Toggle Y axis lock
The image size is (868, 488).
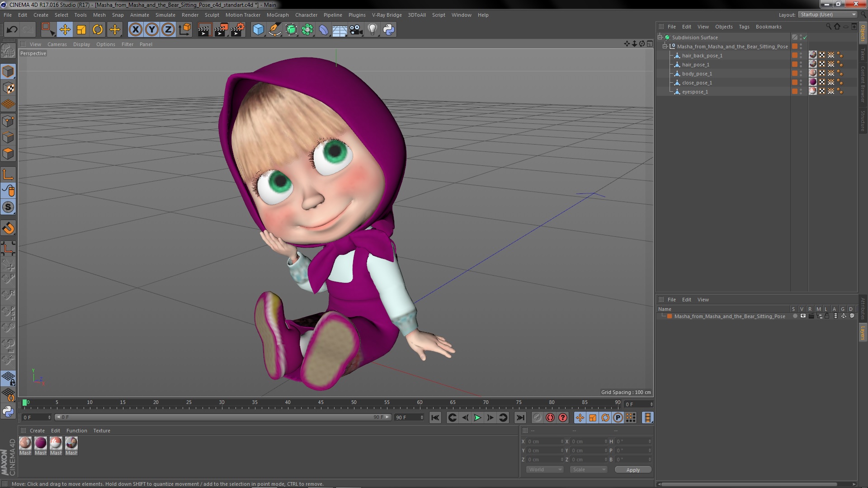click(152, 30)
